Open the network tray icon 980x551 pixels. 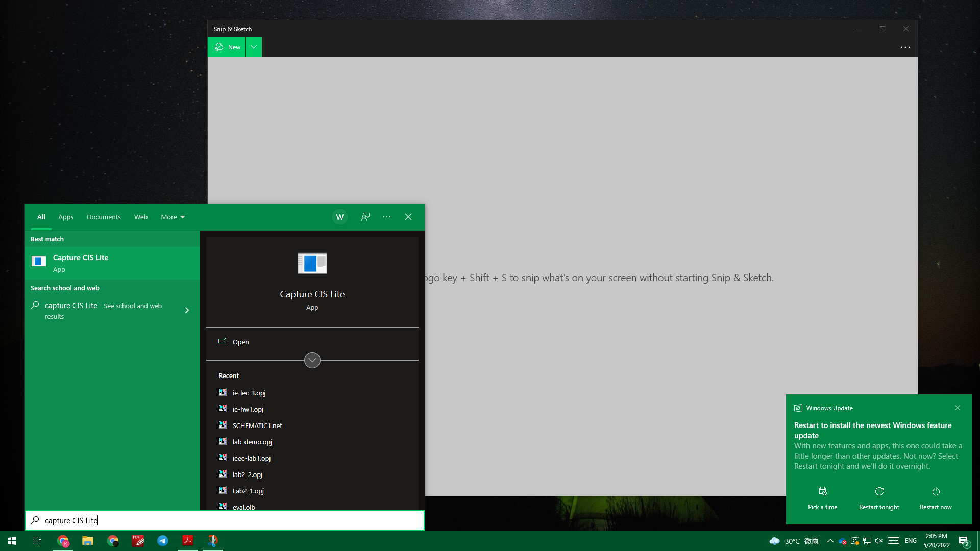click(867, 541)
